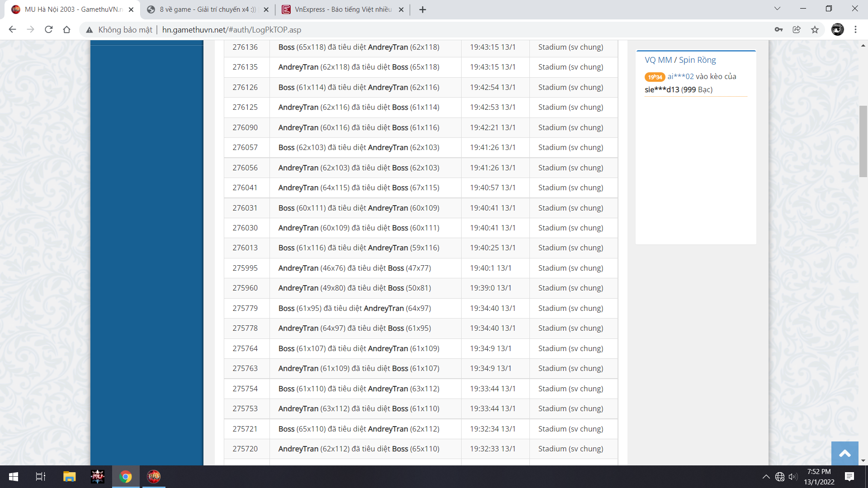
Task: Bookmark this page with the star icon
Action: [815, 29]
